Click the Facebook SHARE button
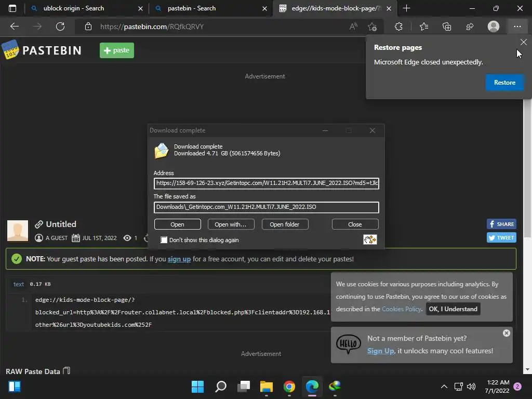The height and width of the screenshot is (399, 532). click(x=501, y=224)
